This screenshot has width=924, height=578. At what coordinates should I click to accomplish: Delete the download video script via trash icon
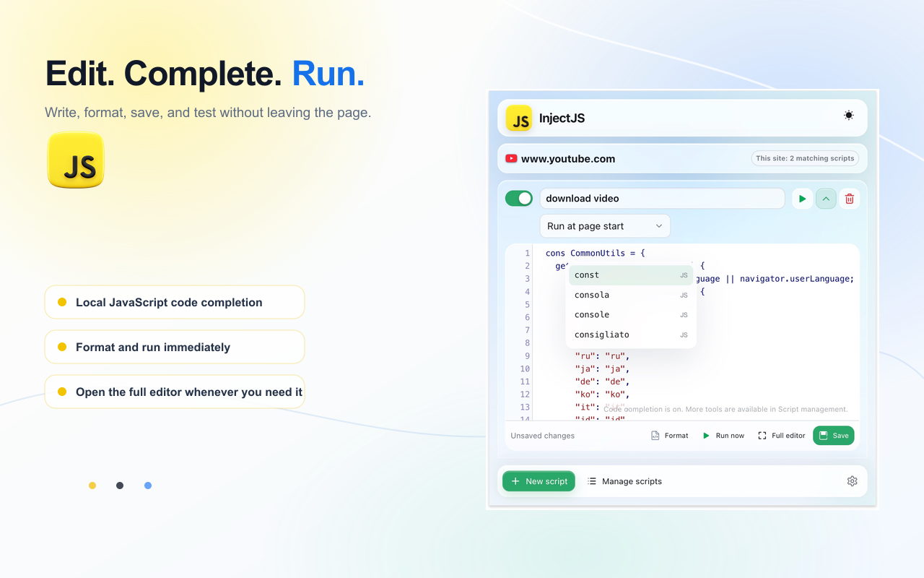[850, 199]
